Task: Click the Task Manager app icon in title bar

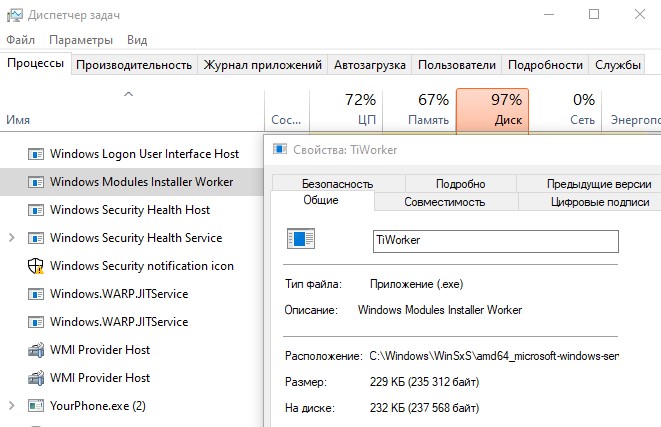Action: pyautogui.click(x=15, y=15)
